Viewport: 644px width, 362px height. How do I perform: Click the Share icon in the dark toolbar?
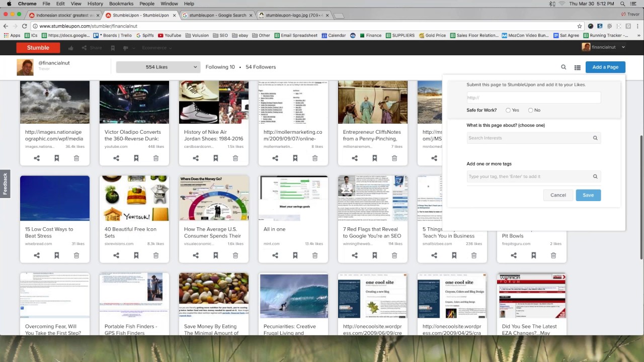(92, 48)
